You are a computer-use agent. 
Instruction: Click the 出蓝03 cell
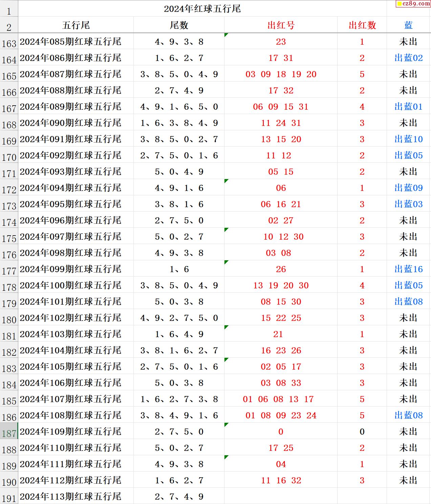coord(408,204)
